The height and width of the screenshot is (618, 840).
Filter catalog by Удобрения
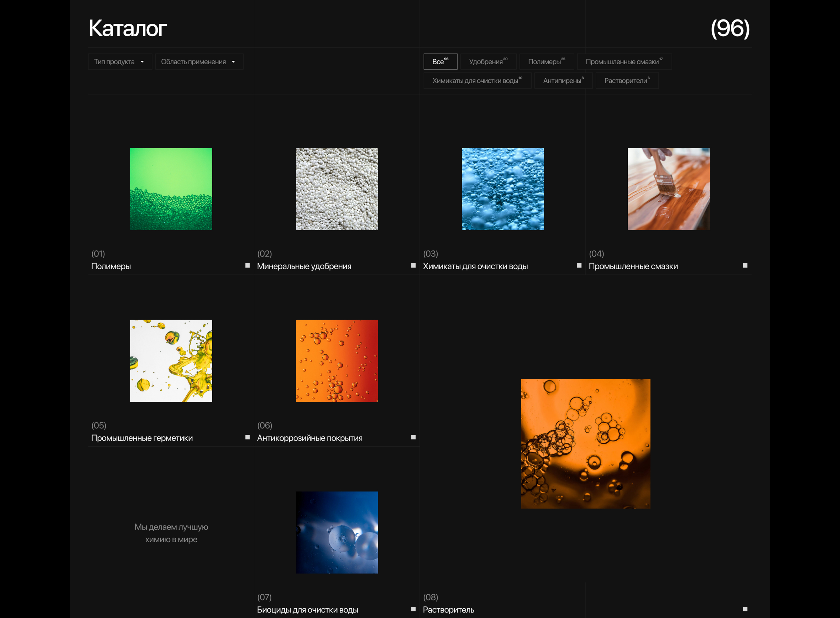tap(488, 62)
